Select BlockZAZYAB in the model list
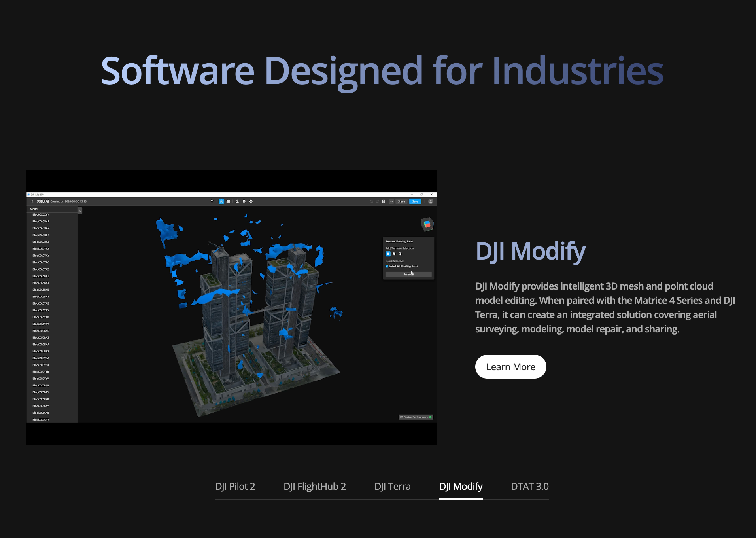Viewport: 756px width, 538px height. [41, 303]
